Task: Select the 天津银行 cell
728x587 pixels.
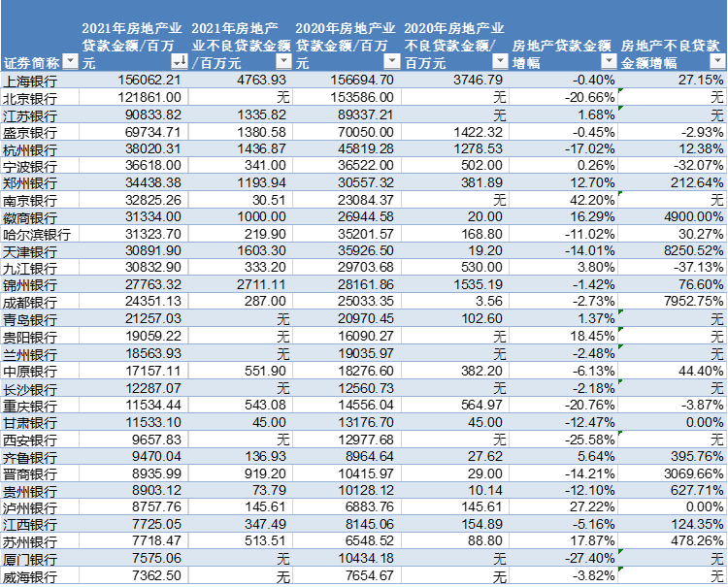Action: click(x=41, y=250)
